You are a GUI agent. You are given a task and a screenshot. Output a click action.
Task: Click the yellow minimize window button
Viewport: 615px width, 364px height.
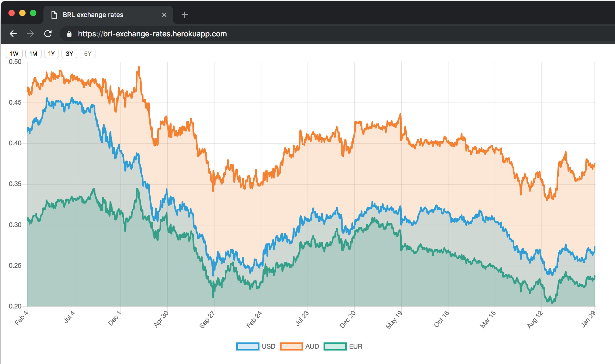(22, 13)
